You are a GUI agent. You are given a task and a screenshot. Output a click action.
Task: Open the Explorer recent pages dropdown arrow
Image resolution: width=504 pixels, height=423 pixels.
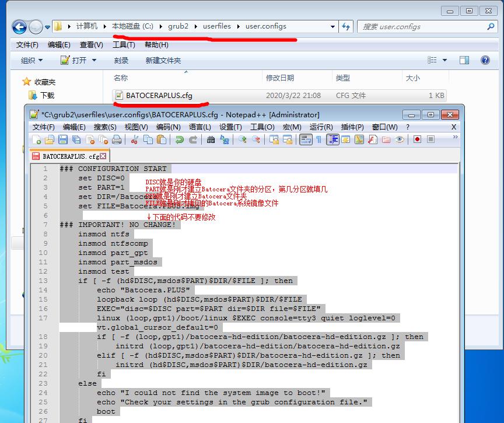click(x=47, y=27)
